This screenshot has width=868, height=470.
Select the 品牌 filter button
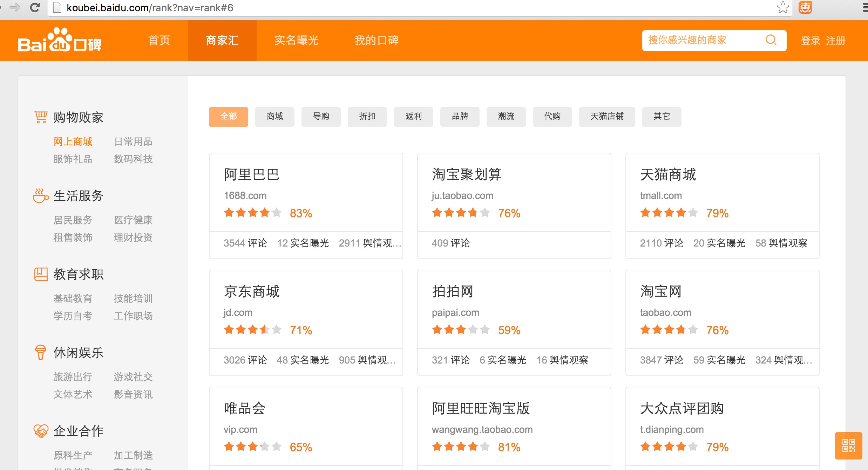(460, 117)
